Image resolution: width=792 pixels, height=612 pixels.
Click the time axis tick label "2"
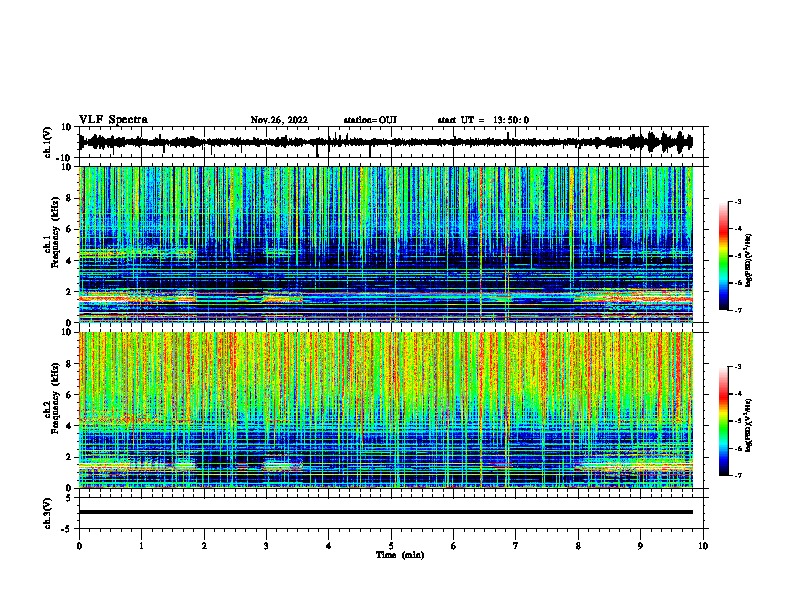click(x=204, y=546)
